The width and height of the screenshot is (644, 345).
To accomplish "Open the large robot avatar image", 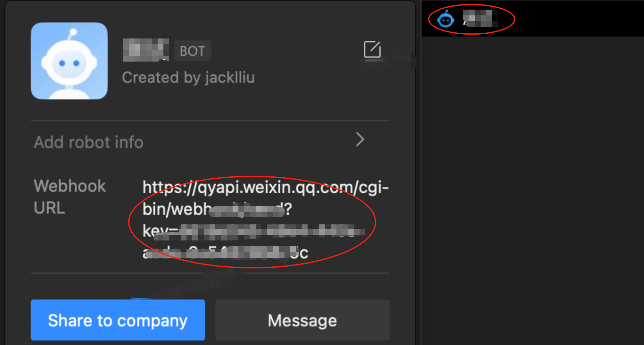I will tap(69, 61).
